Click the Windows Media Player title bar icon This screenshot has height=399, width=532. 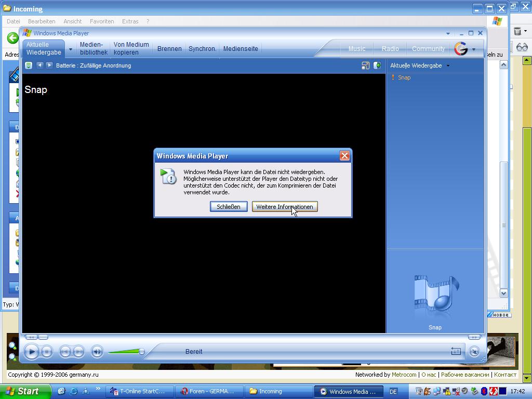tap(27, 33)
